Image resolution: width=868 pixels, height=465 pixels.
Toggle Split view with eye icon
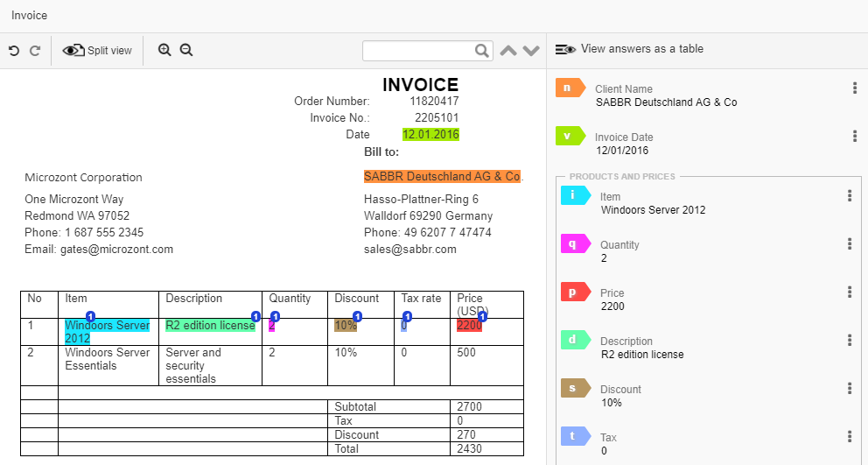[97, 51]
